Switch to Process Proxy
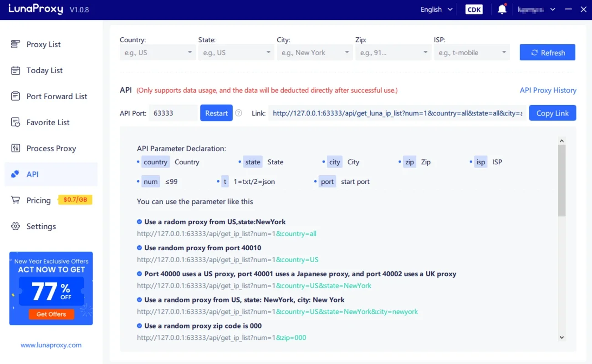Image resolution: width=592 pixels, height=364 pixels. pos(51,148)
